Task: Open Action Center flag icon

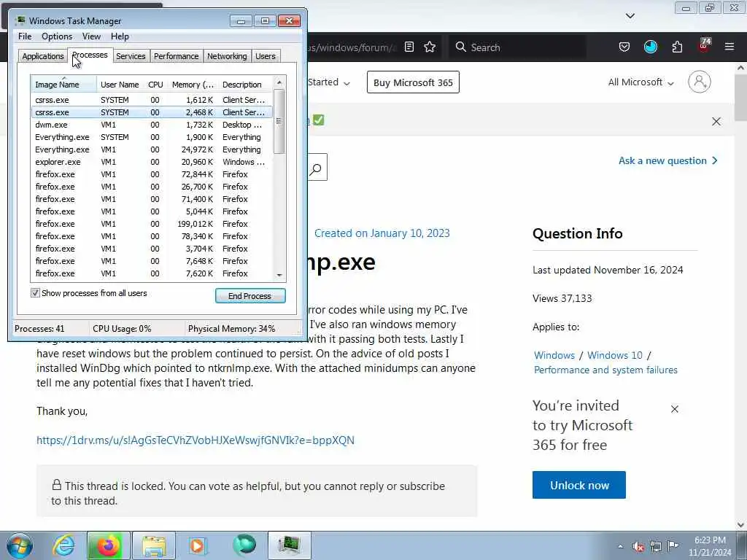Action: [x=673, y=546]
